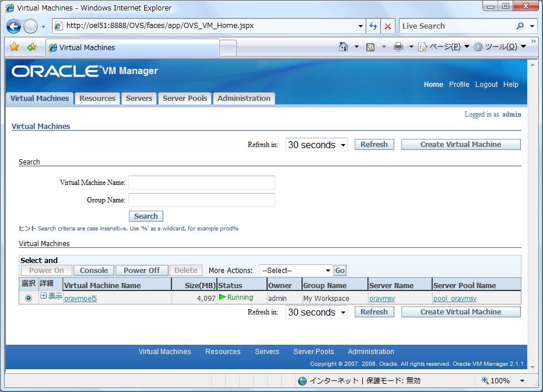Open a new blank browser tab
Screen dimensions: 543x392
228,48
